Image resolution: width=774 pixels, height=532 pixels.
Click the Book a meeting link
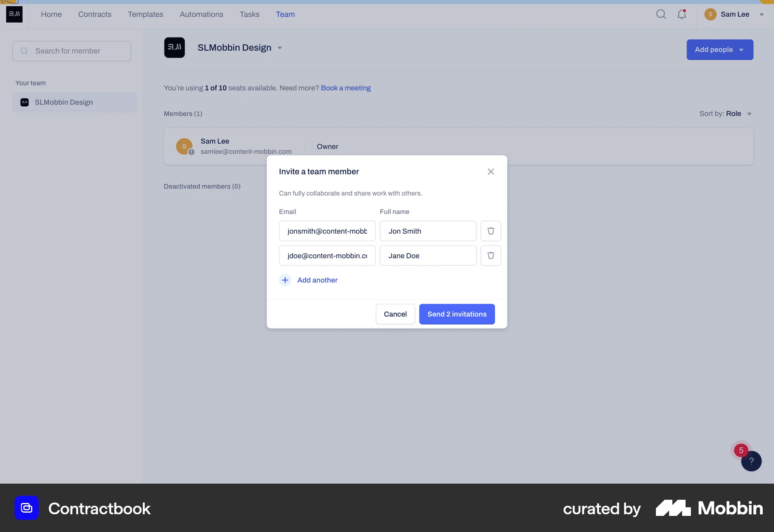[345, 88]
